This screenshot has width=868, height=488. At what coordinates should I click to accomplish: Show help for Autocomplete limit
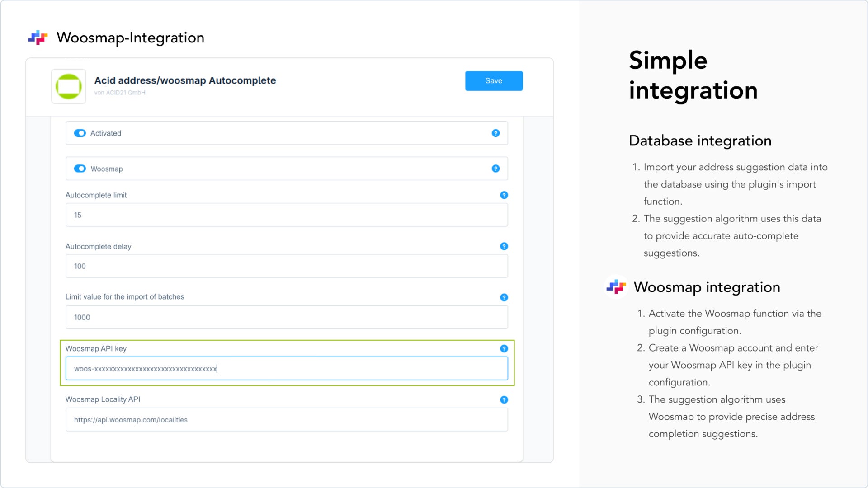[504, 195]
